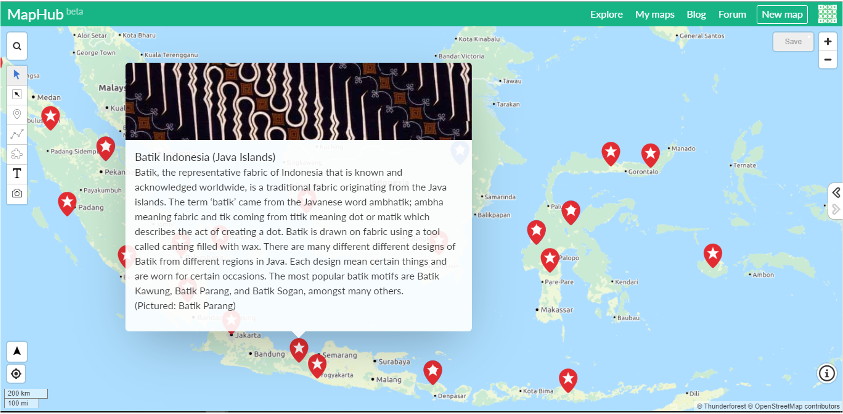Click the right chevron on sidebar handle
The height and width of the screenshot is (414, 843).
coord(836,209)
